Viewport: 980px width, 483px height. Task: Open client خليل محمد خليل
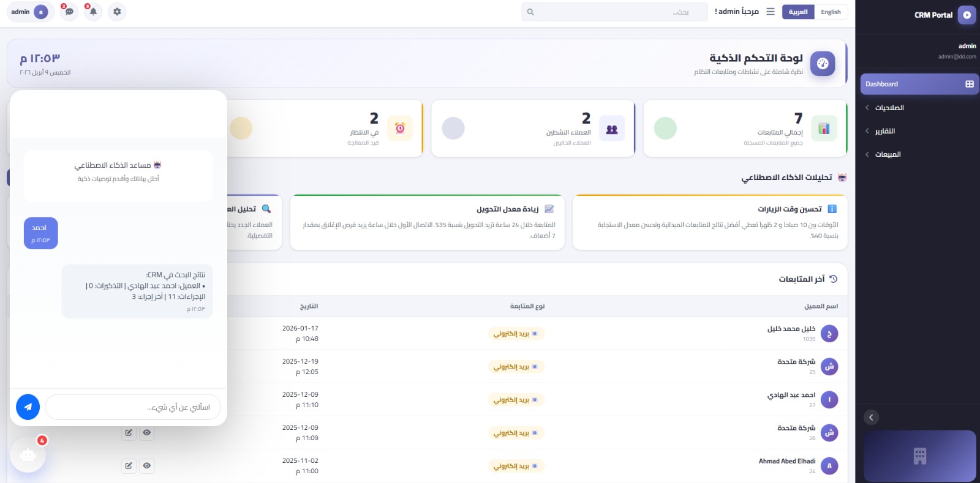click(x=791, y=329)
